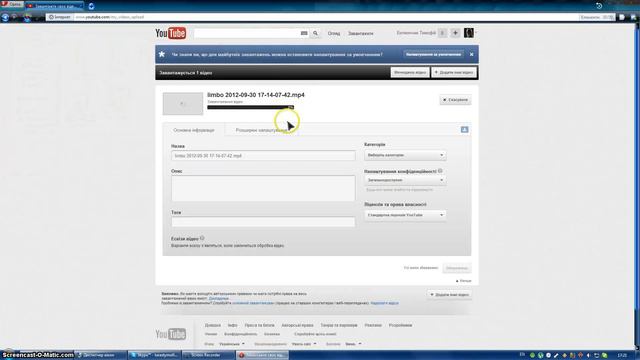
Task: Click the title input field
Action: point(263,156)
